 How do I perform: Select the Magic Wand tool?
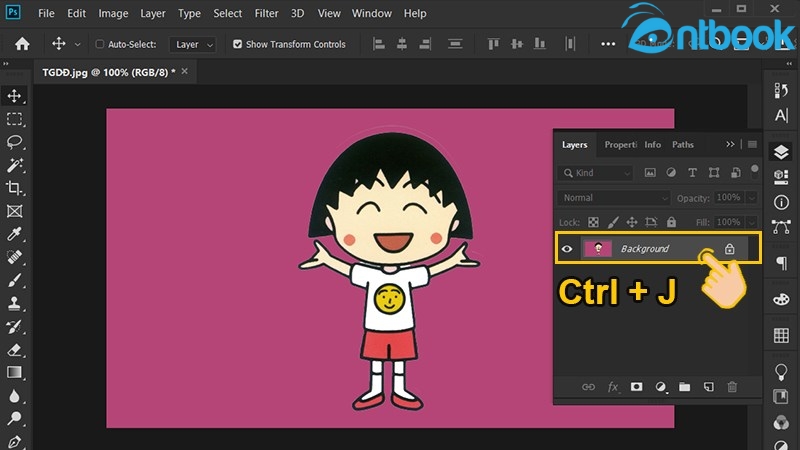[x=14, y=165]
